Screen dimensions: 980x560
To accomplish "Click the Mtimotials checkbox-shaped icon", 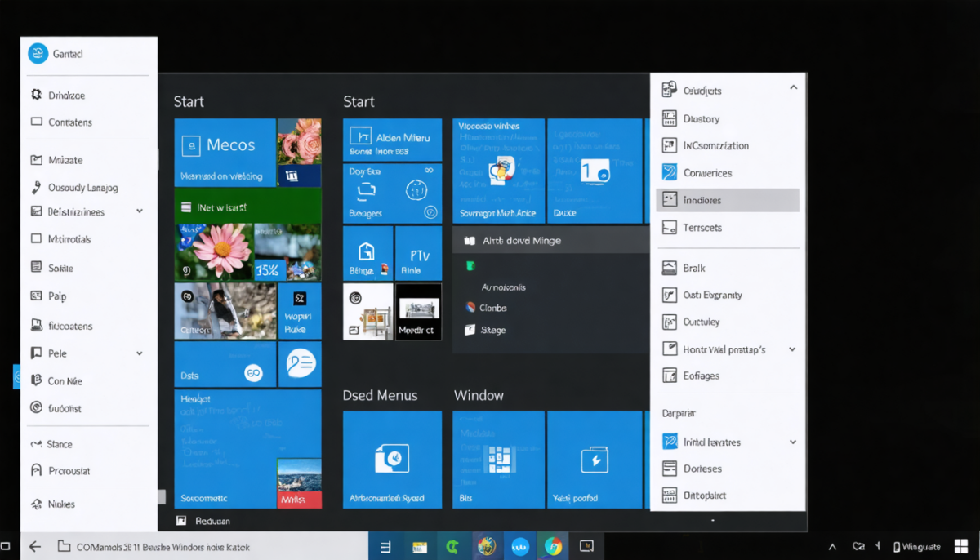I will coord(36,239).
